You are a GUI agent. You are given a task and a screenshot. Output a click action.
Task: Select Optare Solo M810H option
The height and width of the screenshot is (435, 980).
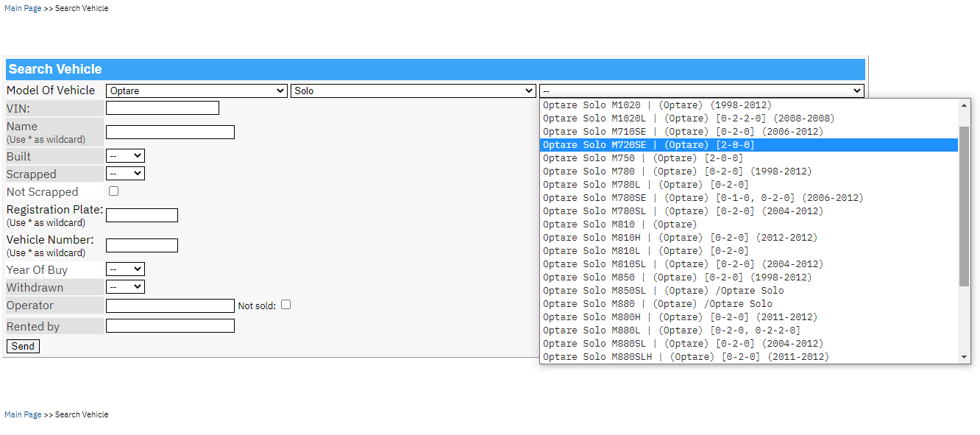[749, 238]
